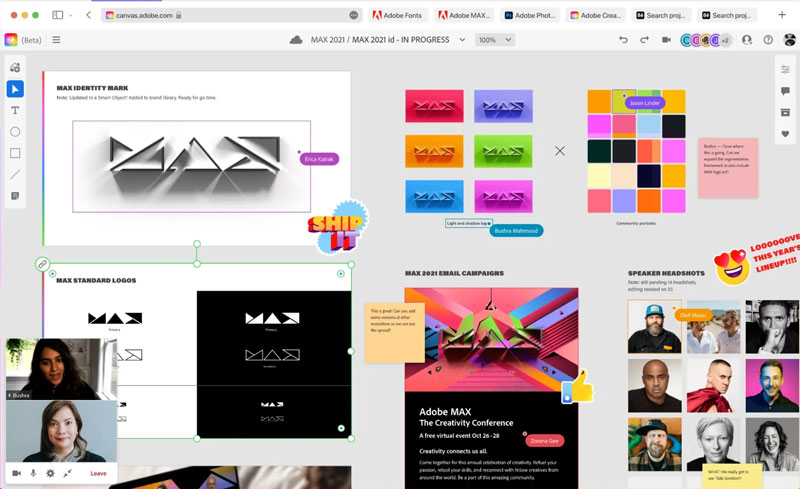Switch to the first Search projects tab
The image size is (800, 489).
click(661, 15)
